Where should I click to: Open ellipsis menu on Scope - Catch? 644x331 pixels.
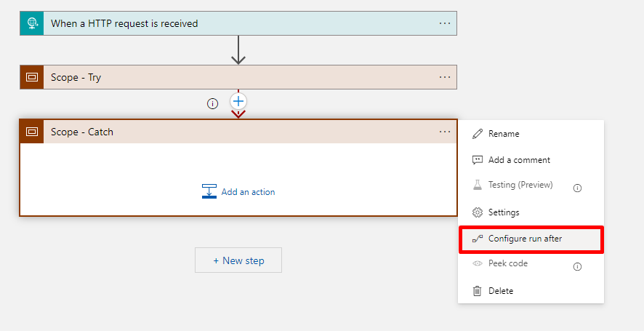coord(445,132)
